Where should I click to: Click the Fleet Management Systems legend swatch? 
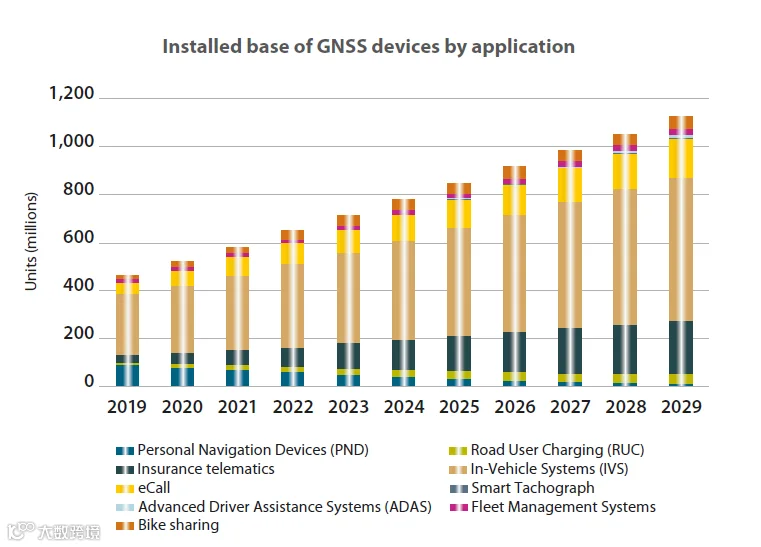tap(458, 508)
